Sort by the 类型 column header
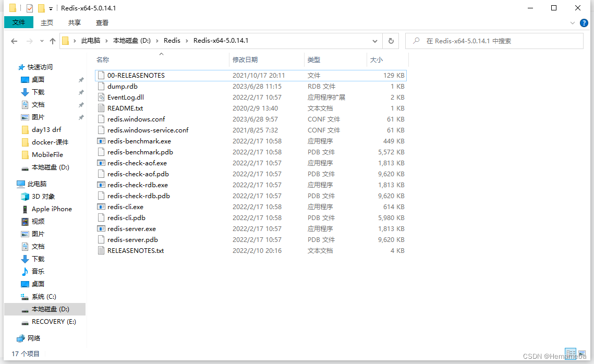Image resolution: width=594 pixels, height=364 pixels. point(314,60)
